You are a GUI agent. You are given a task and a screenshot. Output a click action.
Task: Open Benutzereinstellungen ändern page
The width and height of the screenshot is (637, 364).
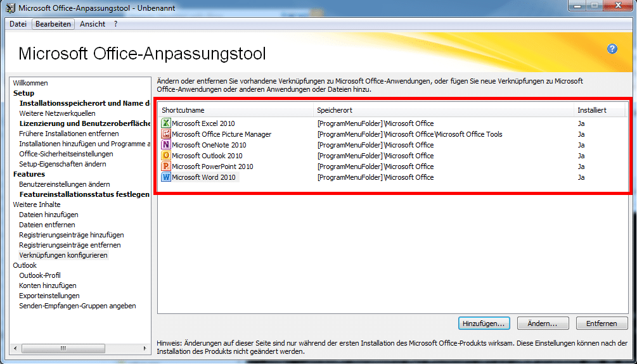65,184
